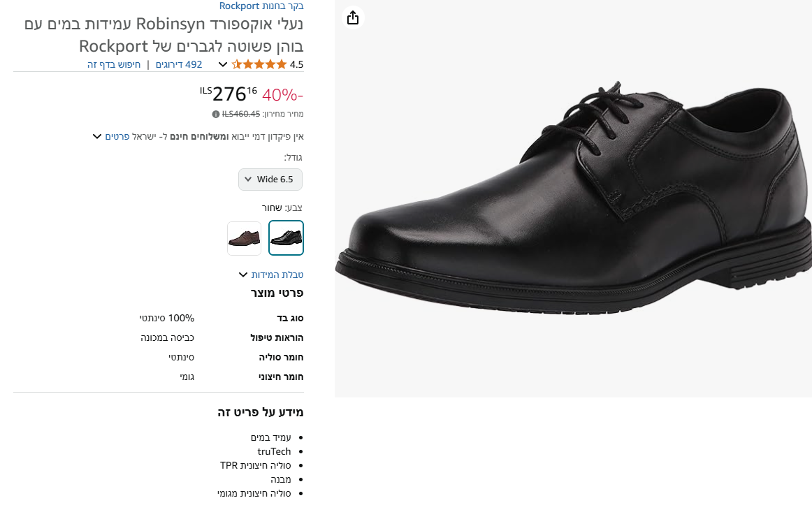
Task: Select the brown shoe color swatch
Action: pyautogui.click(x=245, y=238)
